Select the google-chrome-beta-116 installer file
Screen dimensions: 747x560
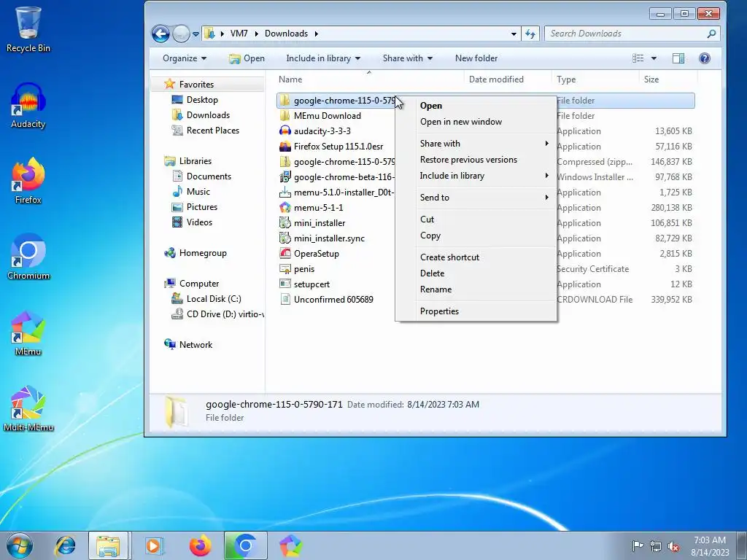pos(337,177)
